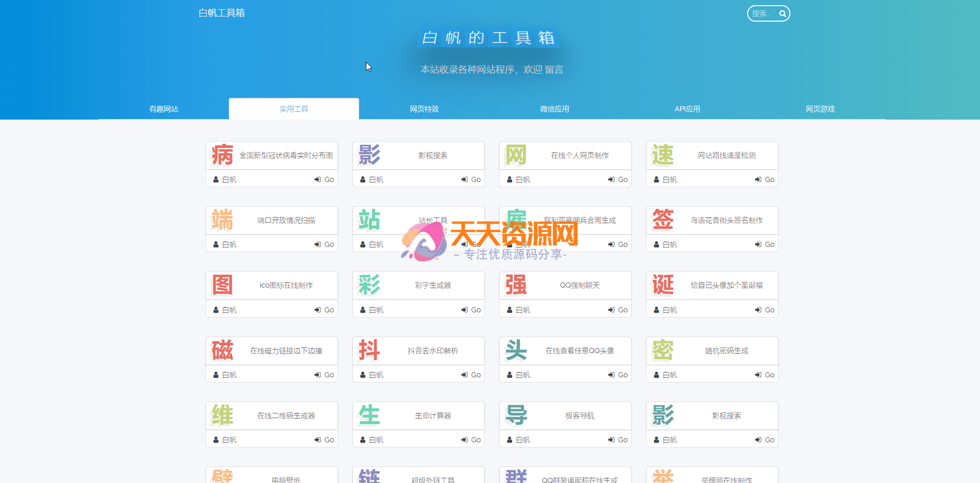The image size is (980, 483).
Task: Click the orange 举 icon tile
Action: [x=663, y=476]
